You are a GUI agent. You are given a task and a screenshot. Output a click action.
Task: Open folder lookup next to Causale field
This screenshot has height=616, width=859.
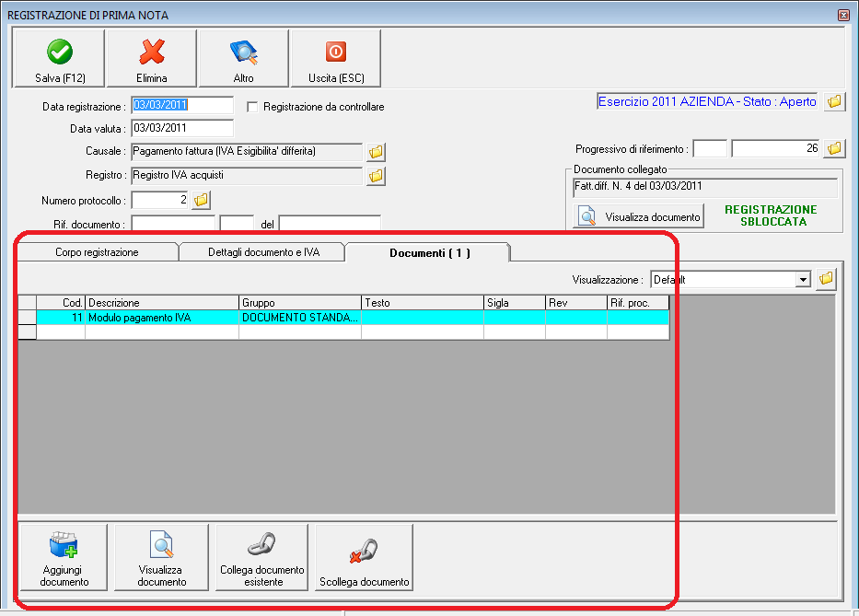coord(376,152)
